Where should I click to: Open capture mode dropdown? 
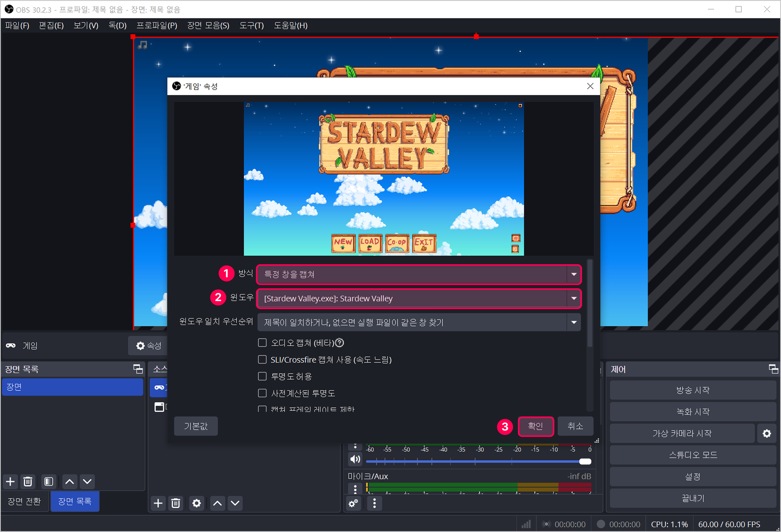pos(419,274)
